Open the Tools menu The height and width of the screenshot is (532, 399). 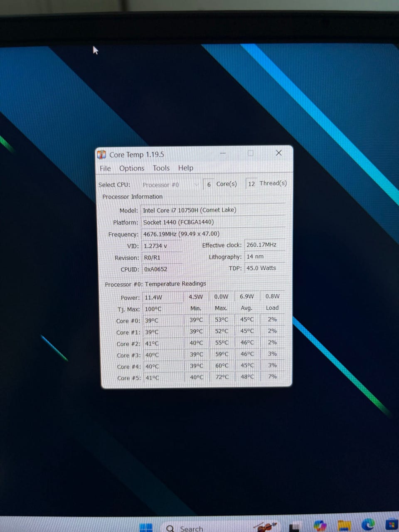click(161, 168)
